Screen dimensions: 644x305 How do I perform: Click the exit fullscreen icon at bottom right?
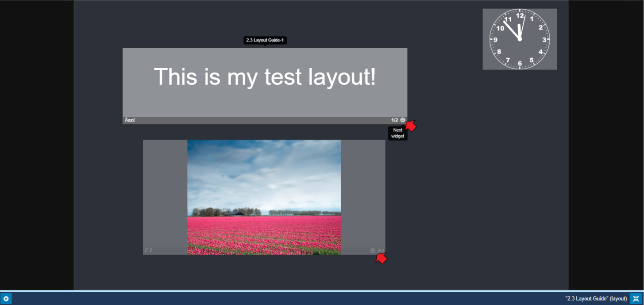(x=636, y=299)
